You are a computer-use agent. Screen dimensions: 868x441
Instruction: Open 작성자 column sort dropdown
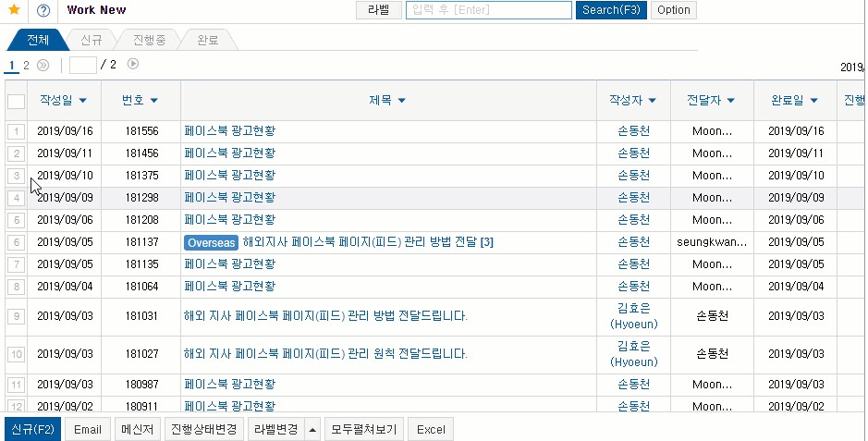(652, 101)
